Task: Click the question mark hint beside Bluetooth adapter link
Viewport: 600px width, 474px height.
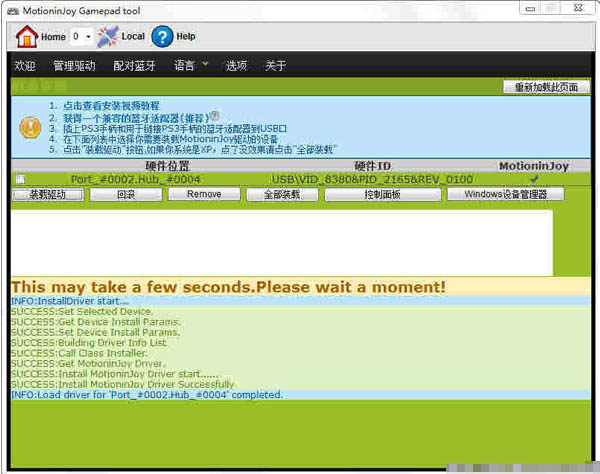Action: 215,115
